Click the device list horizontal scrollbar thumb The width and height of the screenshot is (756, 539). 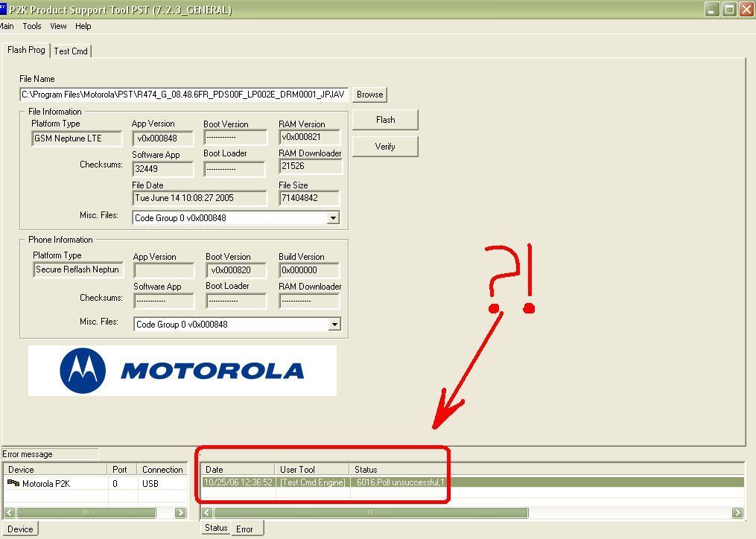[86, 512]
